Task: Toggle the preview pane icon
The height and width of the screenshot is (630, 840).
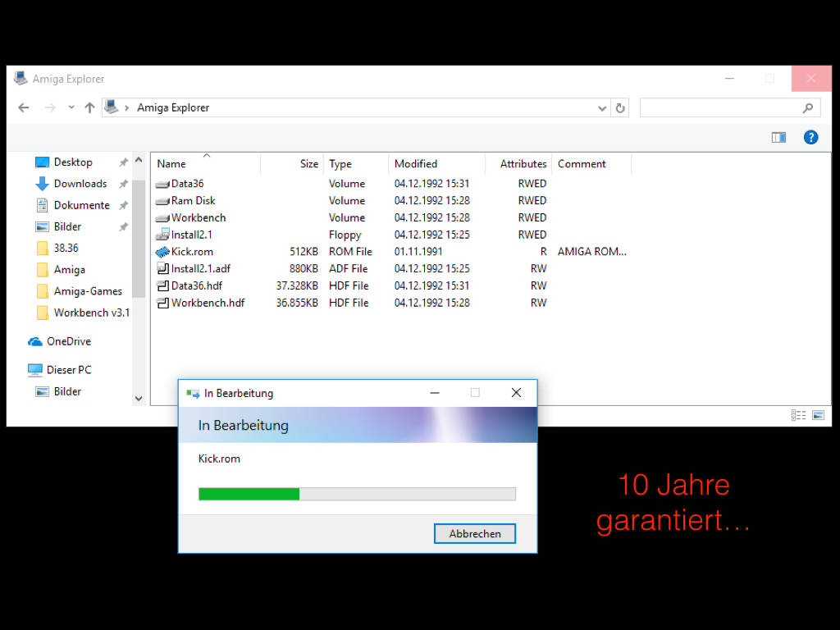Action: point(778,138)
